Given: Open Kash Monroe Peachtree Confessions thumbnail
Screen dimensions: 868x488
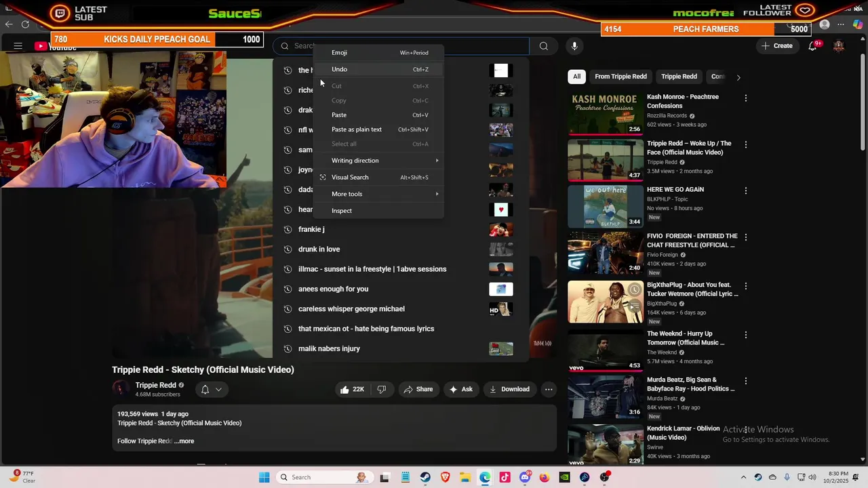Looking at the screenshot, I should tap(606, 114).
